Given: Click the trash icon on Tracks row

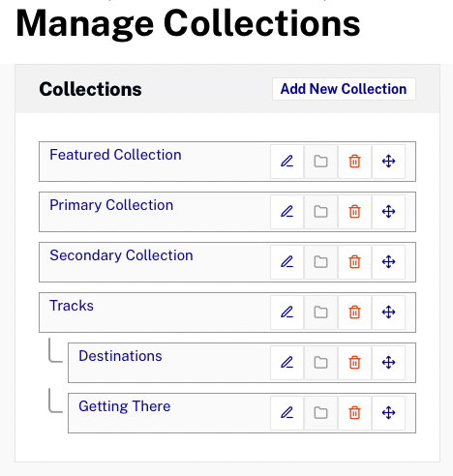Looking at the screenshot, I should 354,312.
